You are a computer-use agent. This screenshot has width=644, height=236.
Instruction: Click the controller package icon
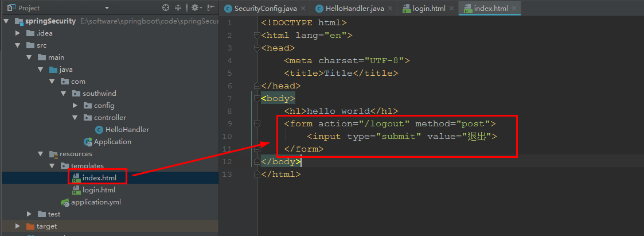click(88, 118)
